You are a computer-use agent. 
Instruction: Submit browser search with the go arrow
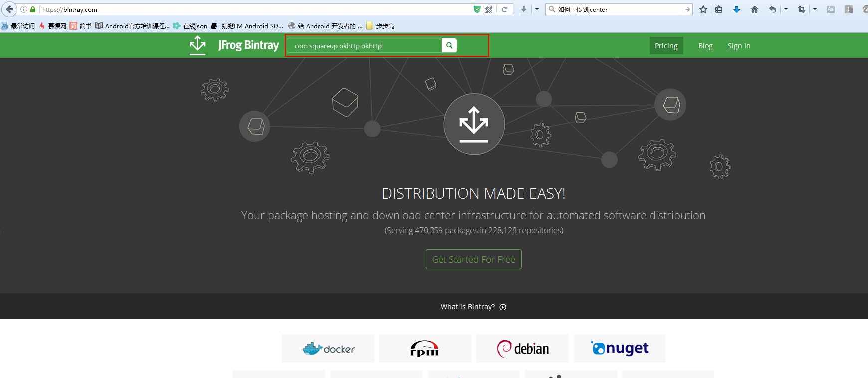coord(688,9)
